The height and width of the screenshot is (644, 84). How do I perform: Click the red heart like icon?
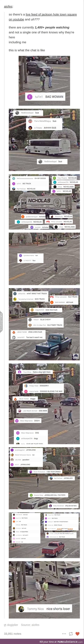point(78,634)
